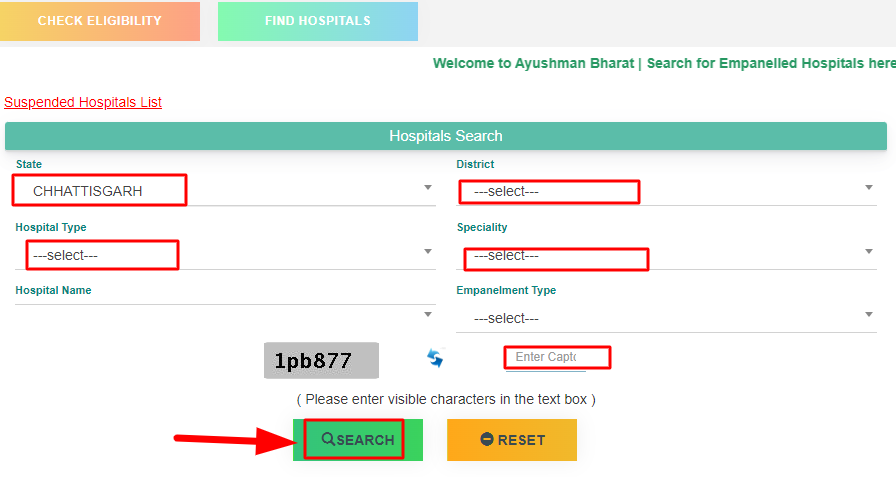The width and height of the screenshot is (896, 477).
Task: Click the minus circle icon on Reset
Action: (487, 439)
